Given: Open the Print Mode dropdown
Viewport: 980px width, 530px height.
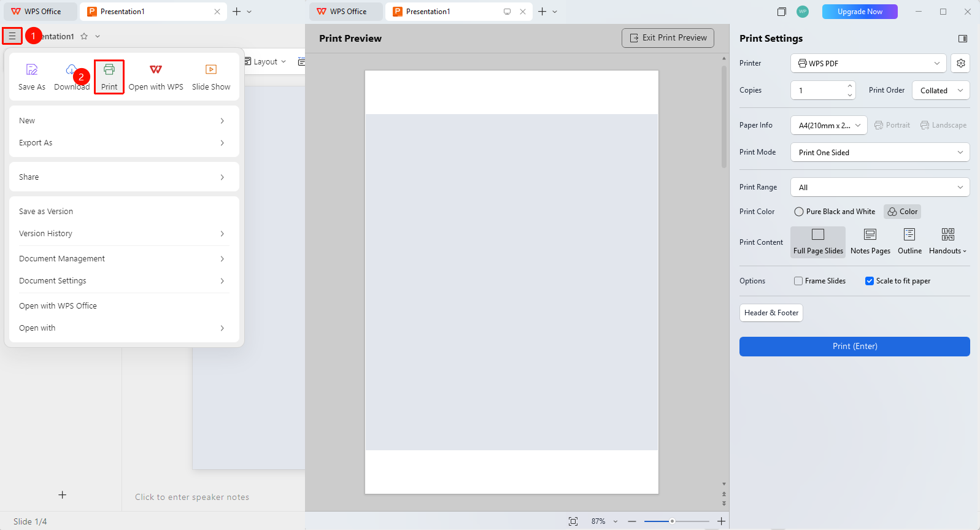Looking at the screenshot, I should [880, 152].
